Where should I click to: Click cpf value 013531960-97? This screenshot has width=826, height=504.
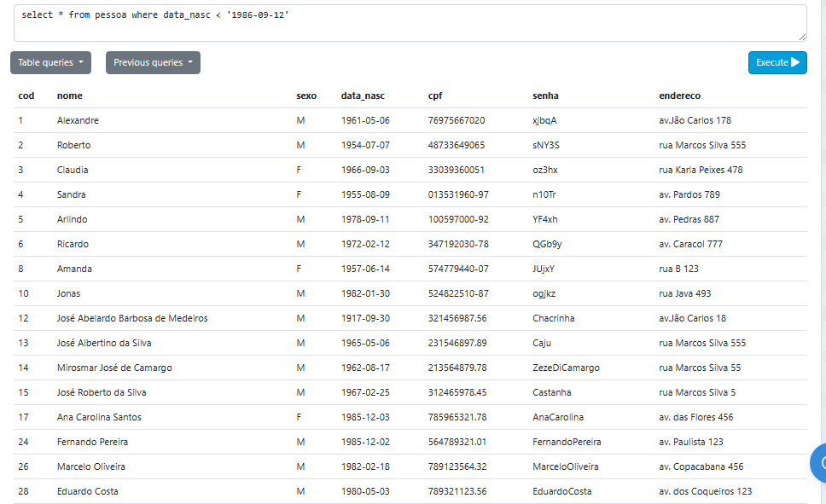click(458, 194)
